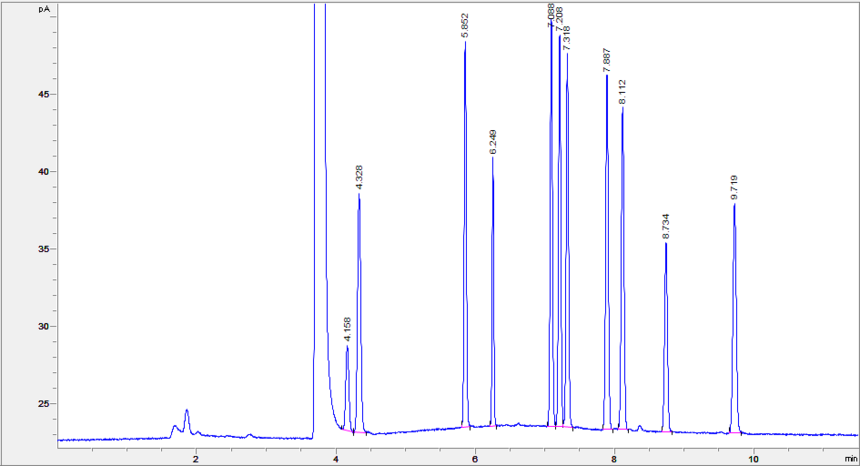This screenshot has width=860, height=466.
Task: Select the peak label 7.088
Action: pyautogui.click(x=551, y=15)
